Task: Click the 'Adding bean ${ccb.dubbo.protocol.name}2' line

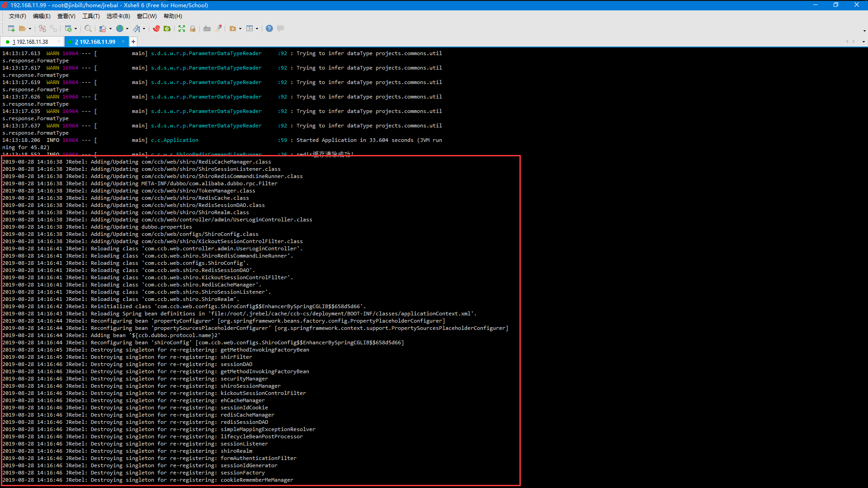Action: [x=111, y=335]
